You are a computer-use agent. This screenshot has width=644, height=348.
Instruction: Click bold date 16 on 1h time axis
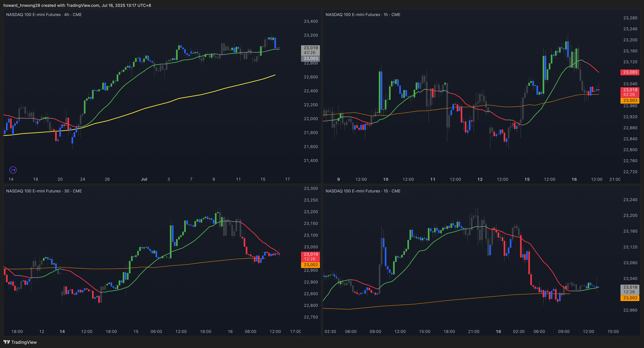coord(574,179)
